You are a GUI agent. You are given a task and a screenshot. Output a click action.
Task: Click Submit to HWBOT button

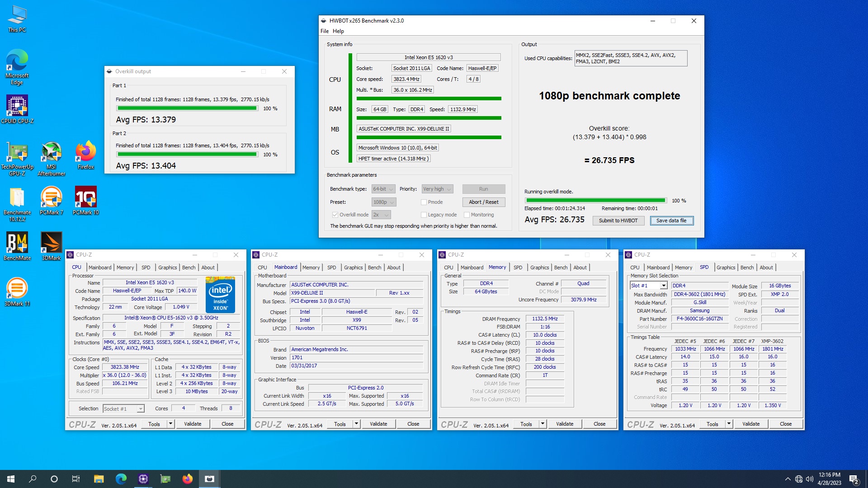(618, 221)
